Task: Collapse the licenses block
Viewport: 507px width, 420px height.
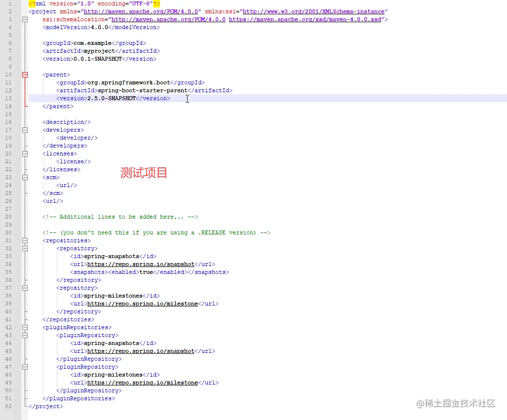Action: point(25,153)
